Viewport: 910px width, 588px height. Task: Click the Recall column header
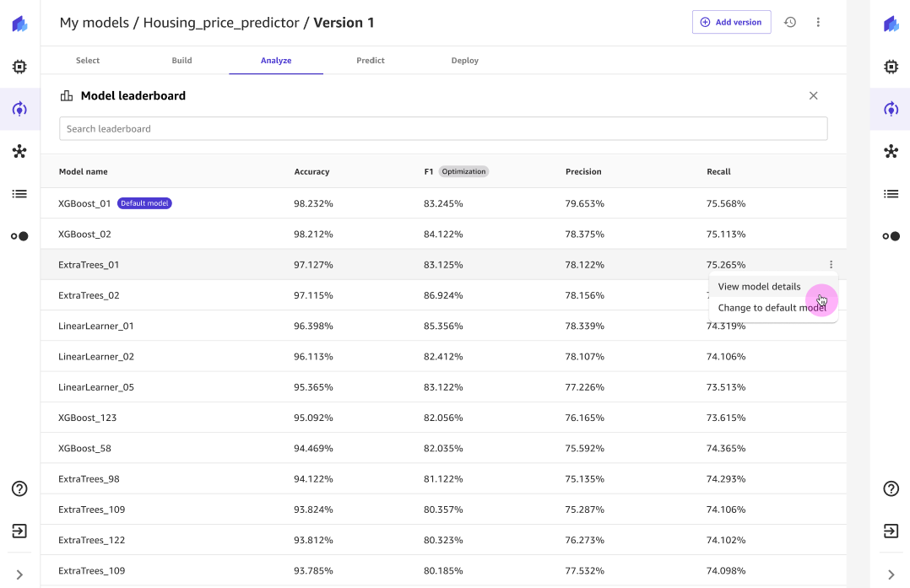pyautogui.click(x=718, y=171)
